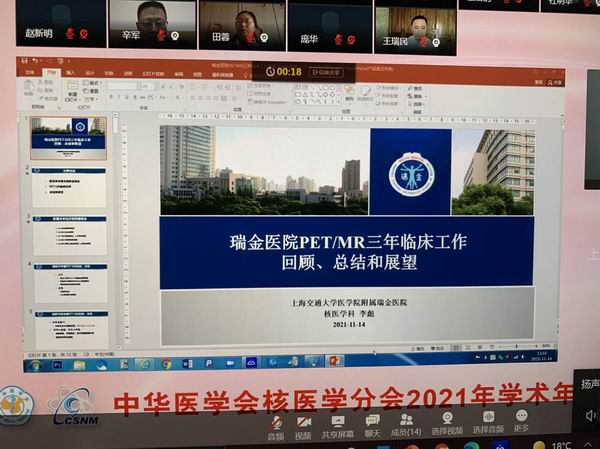Open the 版式 layout dropdown
Image resolution: width=600 pixels, height=449 pixels.
pos(92,83)
